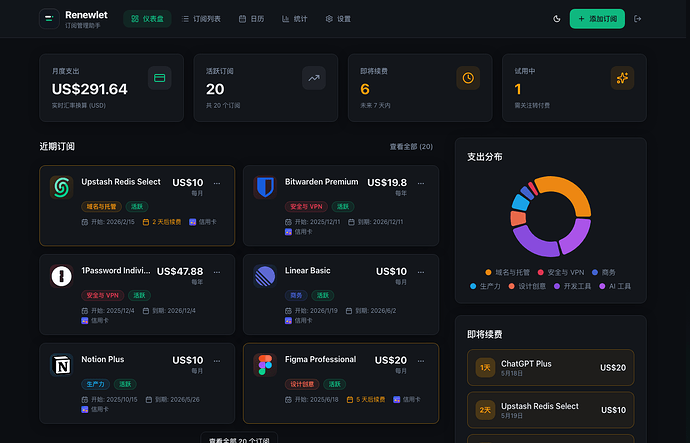Select 开发工具 legend dot
This screenshot has width=690, height=443.
tap(557, 286)
